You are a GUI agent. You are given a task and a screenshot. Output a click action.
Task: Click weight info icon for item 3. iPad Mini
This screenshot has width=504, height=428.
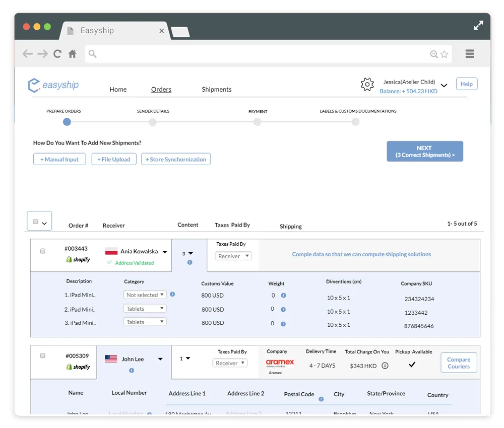(283, 324)
